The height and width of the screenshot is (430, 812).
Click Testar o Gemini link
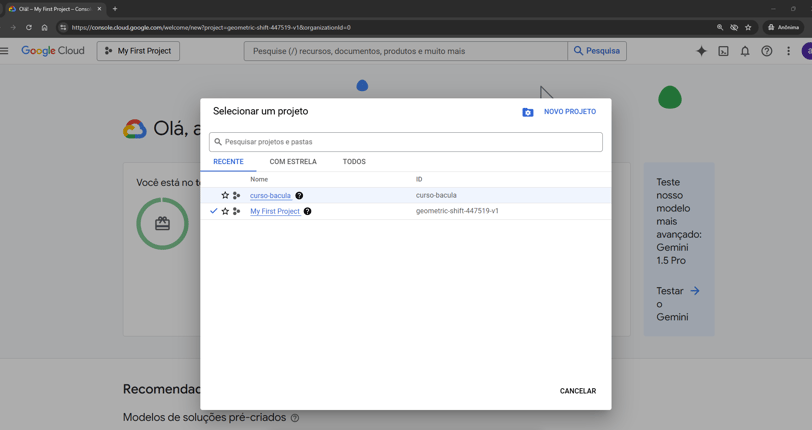[678, 304]
